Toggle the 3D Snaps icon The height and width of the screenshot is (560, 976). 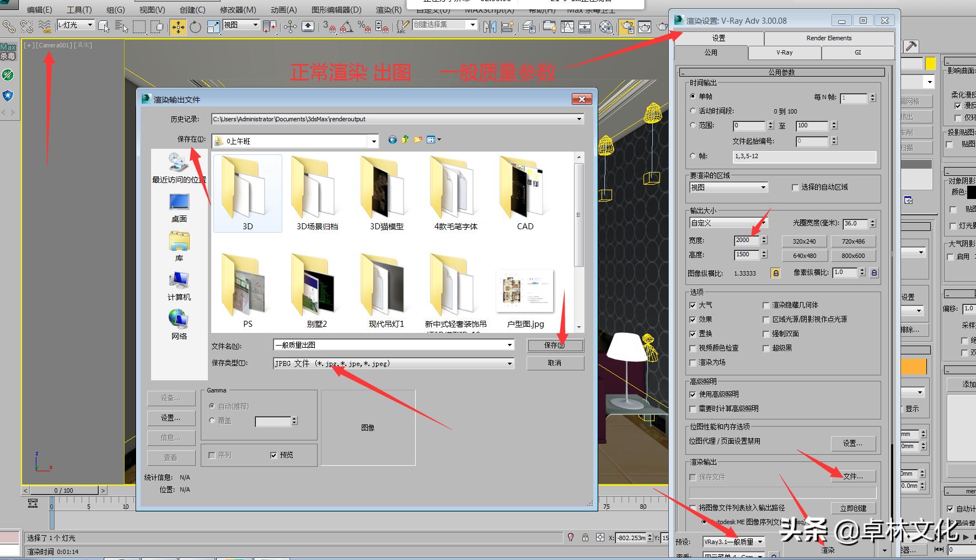tap(329, 26)
